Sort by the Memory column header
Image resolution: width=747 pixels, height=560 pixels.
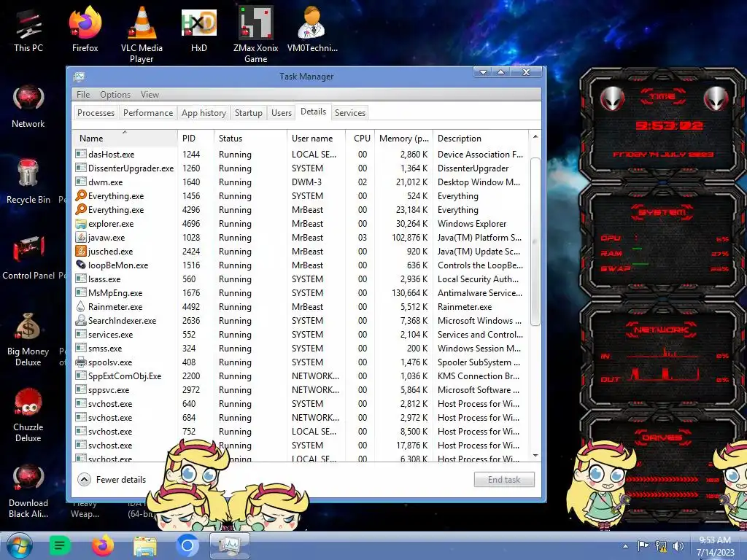[x=403, y=138]
